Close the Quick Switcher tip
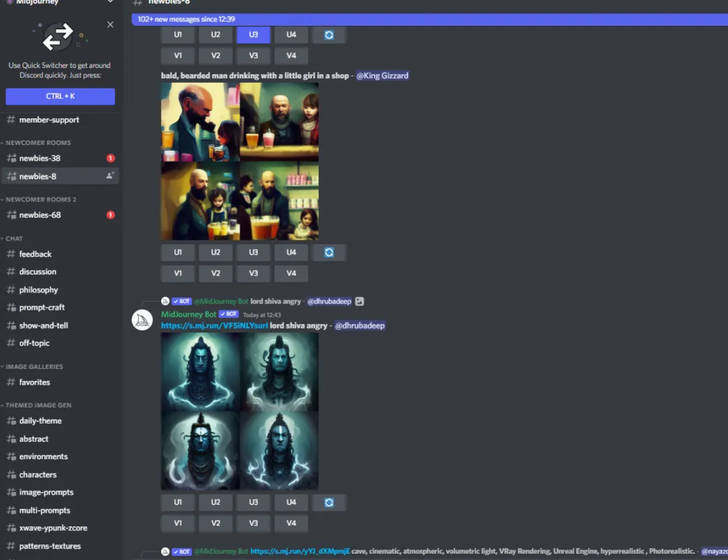728x560 pixels. (x=110, y=25)
